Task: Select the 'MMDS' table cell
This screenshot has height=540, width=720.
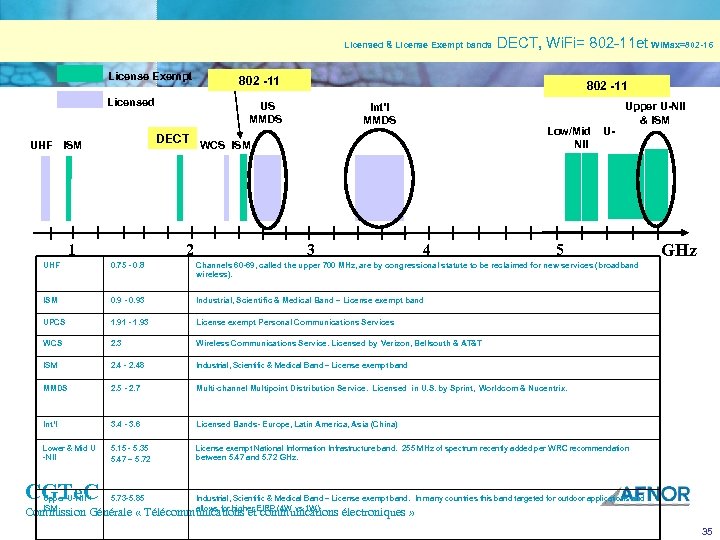Action: (55, 388)
